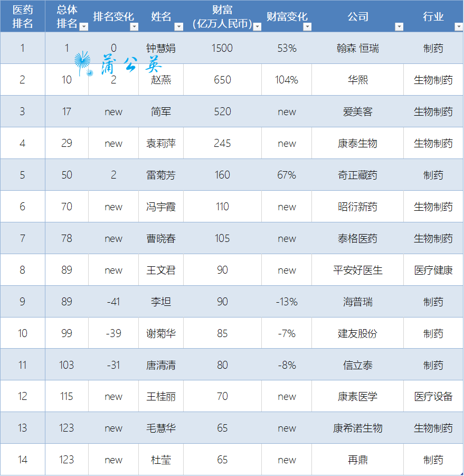Screen dimensions: 464x476
Task: Click company cell 建友股份
Action: tap(357, 333)
